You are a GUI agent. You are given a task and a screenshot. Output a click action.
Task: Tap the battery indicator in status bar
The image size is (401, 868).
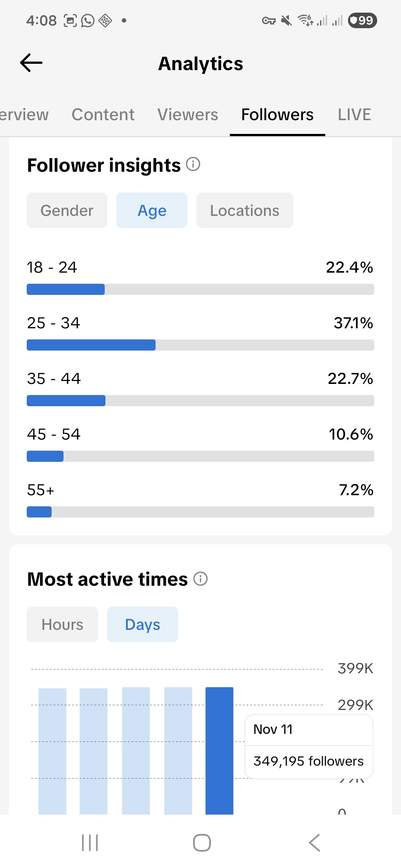[362, 20]
